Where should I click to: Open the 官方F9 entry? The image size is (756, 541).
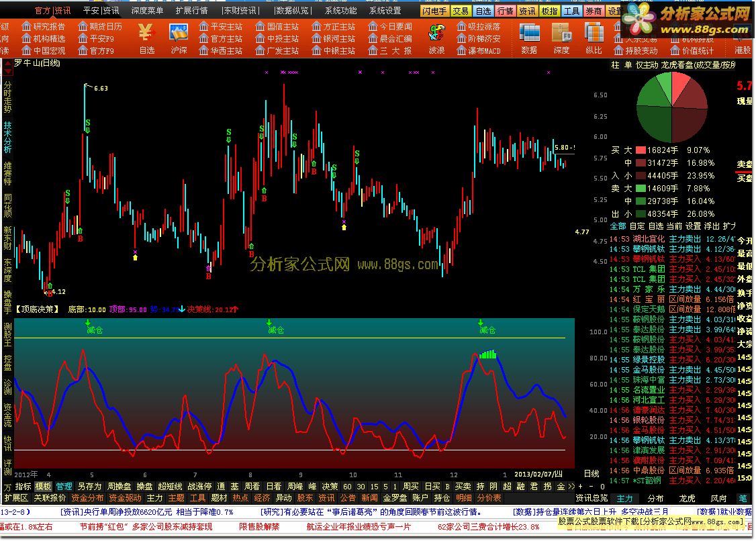click(x=96, y=50)
